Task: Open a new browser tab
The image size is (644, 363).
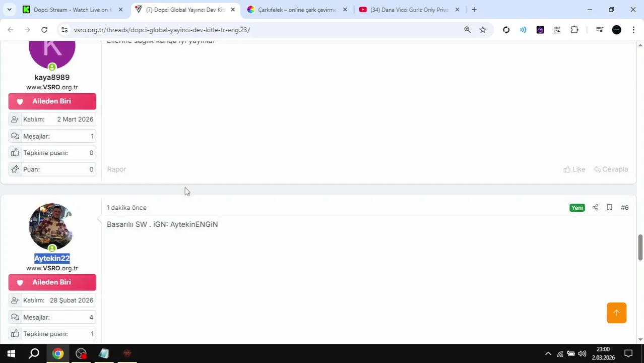Action: [x=474, y=10]
